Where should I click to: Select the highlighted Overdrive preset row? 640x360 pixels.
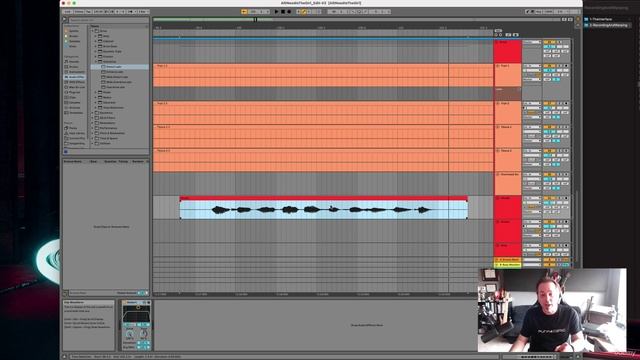tap(120, 67)
